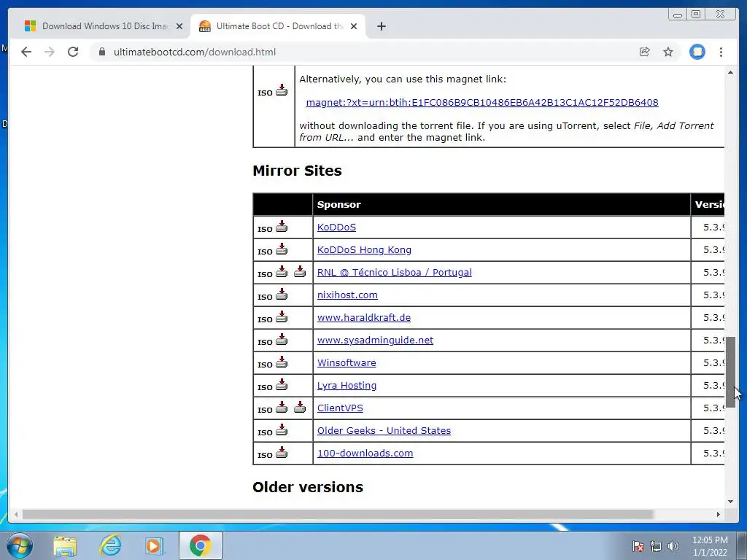
Task: Click the Older versions heading
Action: pyautogui.click(x=308, y=486)
